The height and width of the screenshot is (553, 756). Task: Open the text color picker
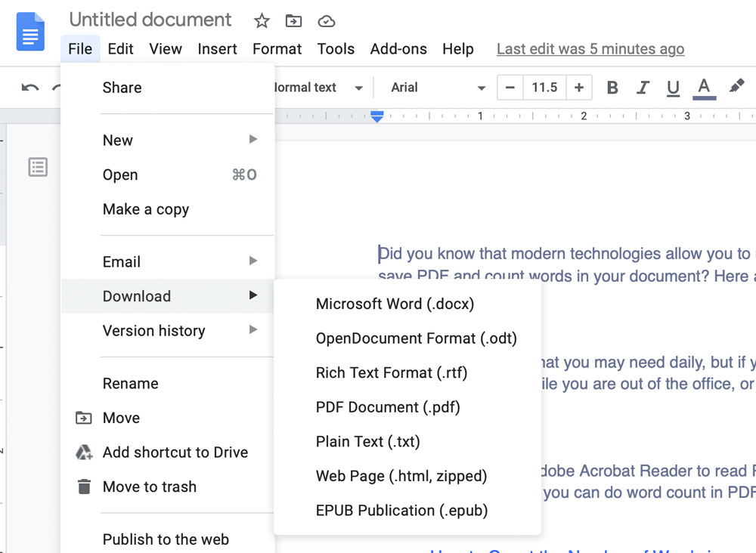[x=704, y=88]
